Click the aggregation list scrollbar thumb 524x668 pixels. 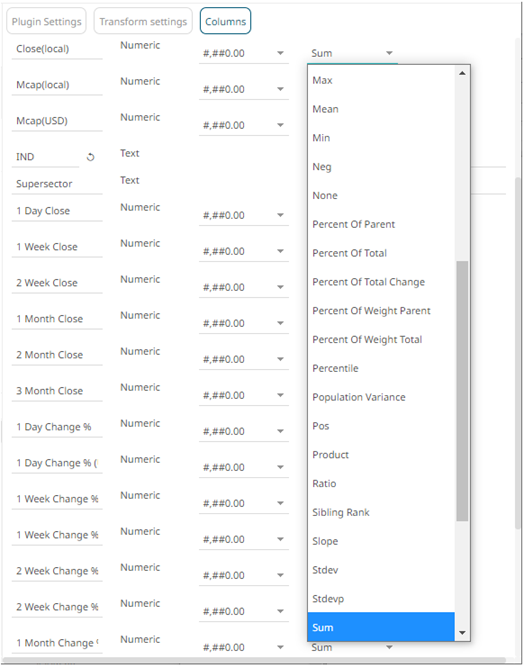pos(462,391)
